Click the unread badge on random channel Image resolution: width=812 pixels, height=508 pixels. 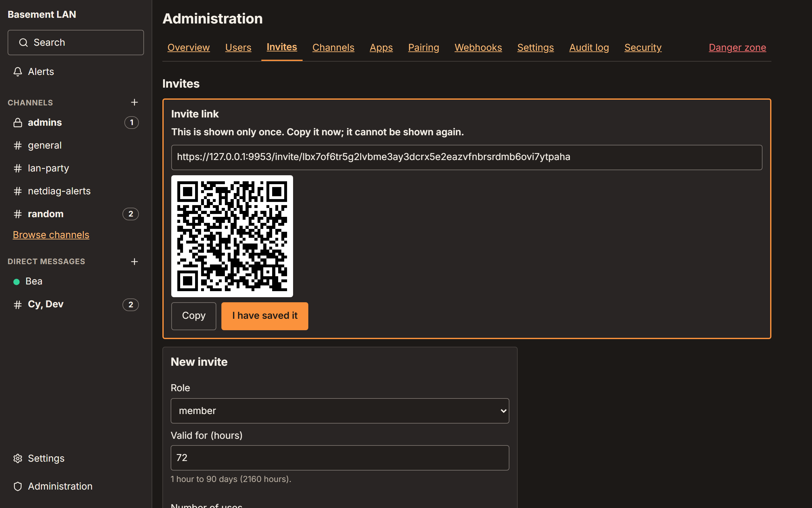pyautogui.click(x=131, y=214)
